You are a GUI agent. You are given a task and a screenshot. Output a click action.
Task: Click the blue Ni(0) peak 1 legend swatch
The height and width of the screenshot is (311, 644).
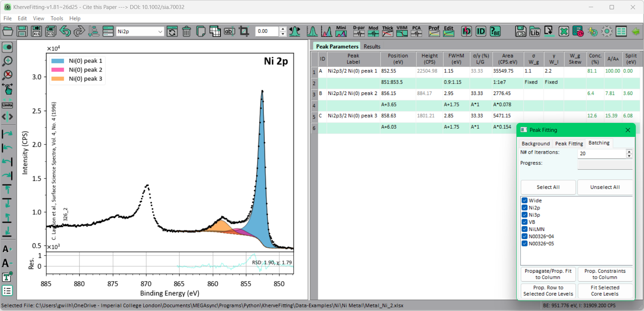click(58, 61)
